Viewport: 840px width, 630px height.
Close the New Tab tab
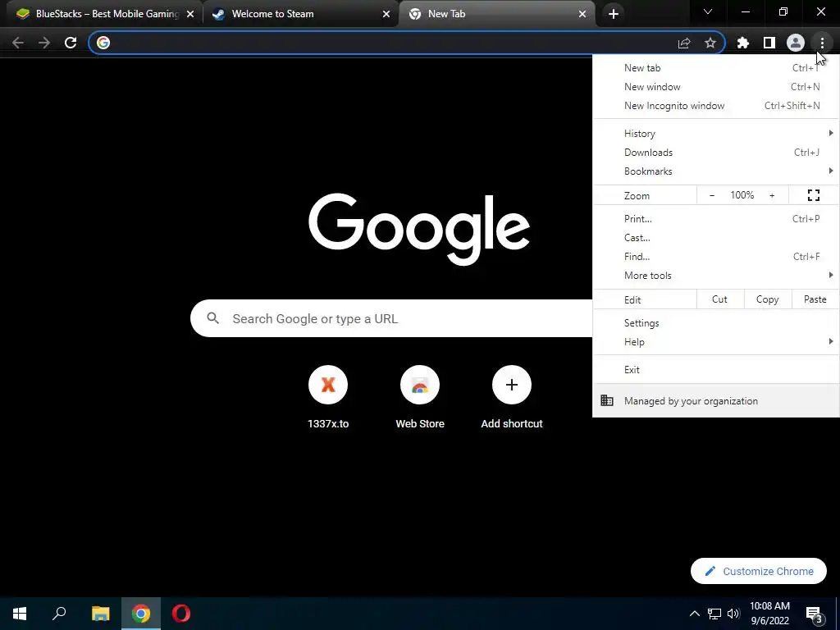point(582,14)
